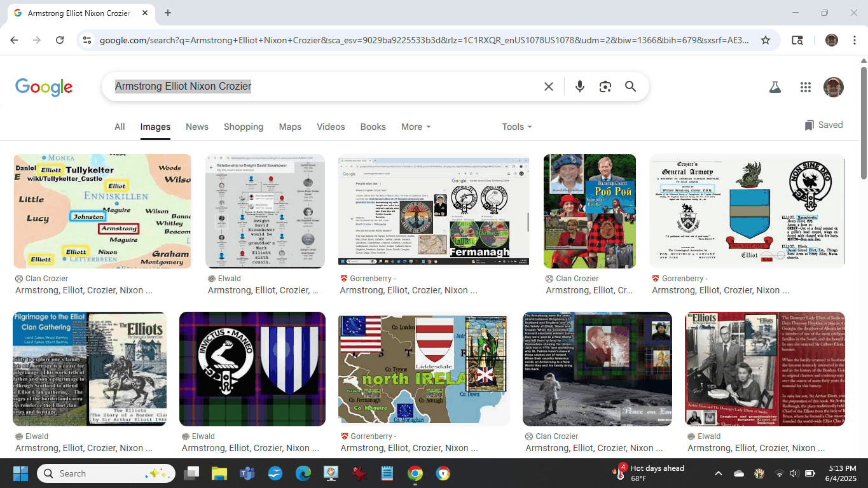The height and width of the screenshot is (488, 868).
Task: Open File Explorer from the taskbar
Action: coord(219,473)
